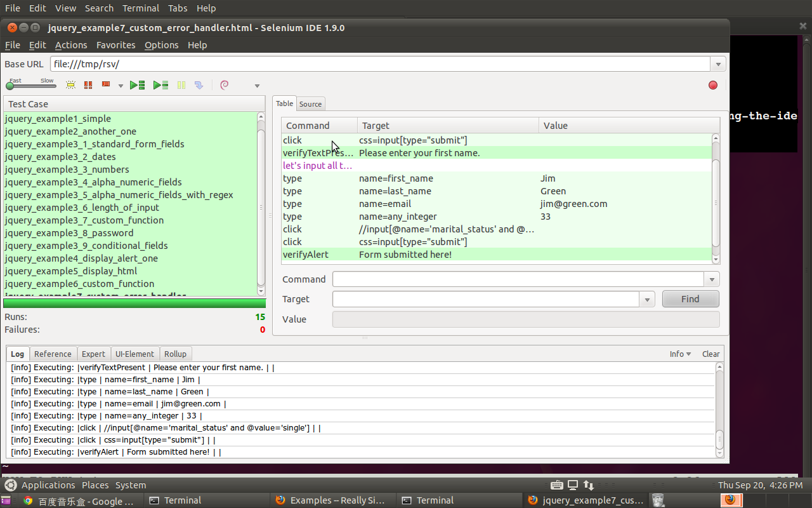The width and height of the screenshot is (812, 508).
Task: Open the Options menu
Action: tap(161, 45)
